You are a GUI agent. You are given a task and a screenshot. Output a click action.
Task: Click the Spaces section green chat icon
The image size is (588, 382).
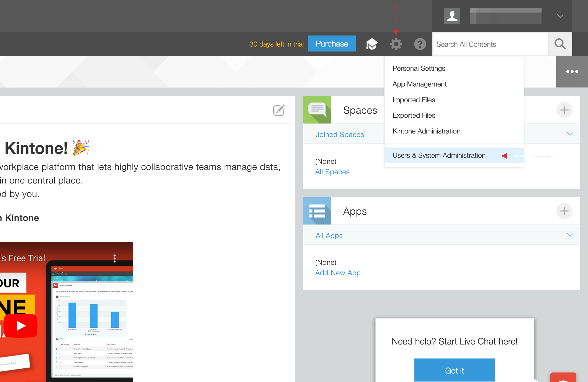pyautogui.click(x=318, y=110)
